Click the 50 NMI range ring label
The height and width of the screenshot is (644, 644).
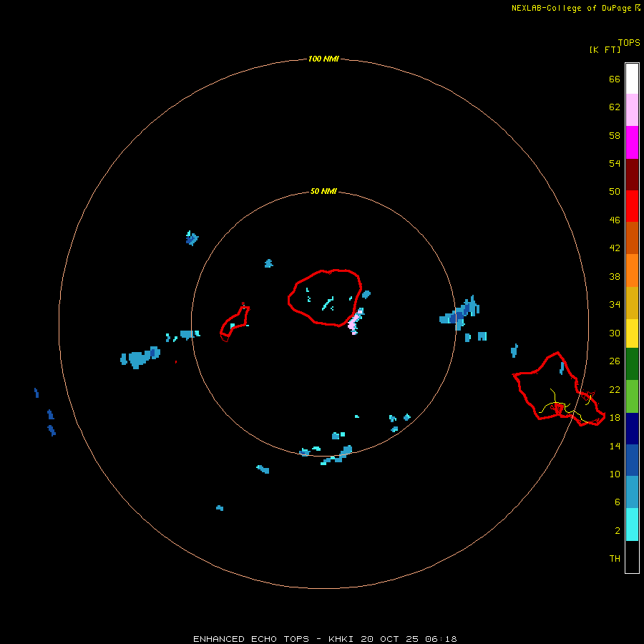coord(323,191)
